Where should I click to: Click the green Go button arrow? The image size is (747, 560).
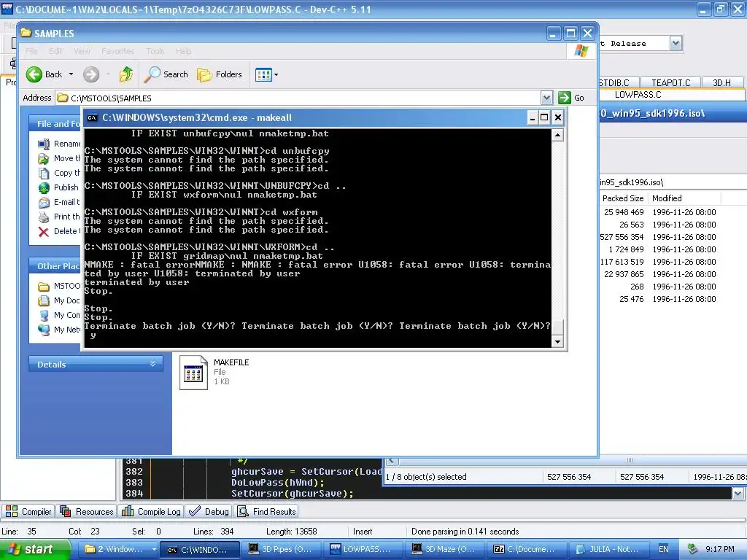tap(565, 98)
